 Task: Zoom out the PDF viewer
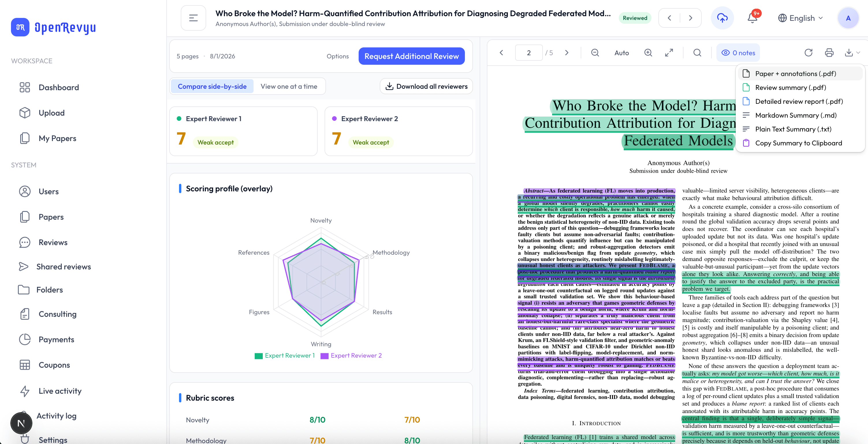[x=595, y=53]
